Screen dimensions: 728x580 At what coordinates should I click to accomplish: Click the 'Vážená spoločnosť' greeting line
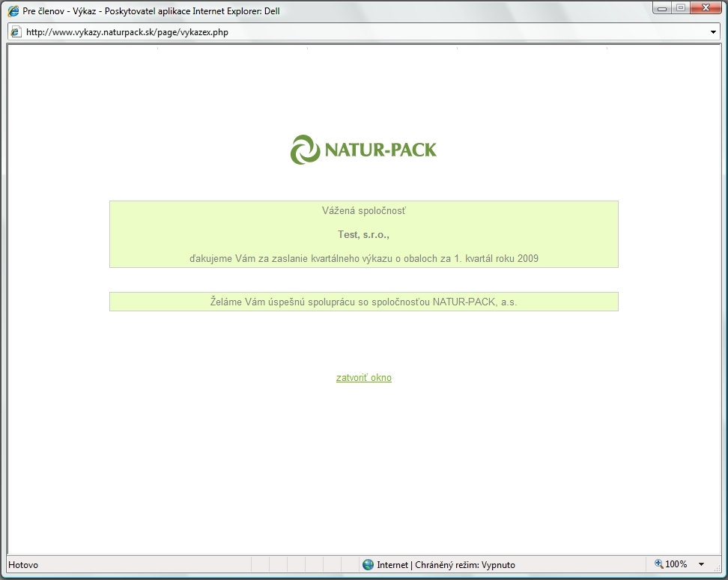(363, 210)
